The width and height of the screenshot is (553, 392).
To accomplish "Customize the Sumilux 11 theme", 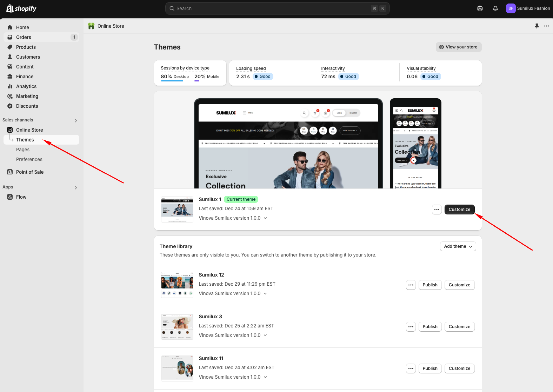I will pyautogui.click(x=459, y=368).
